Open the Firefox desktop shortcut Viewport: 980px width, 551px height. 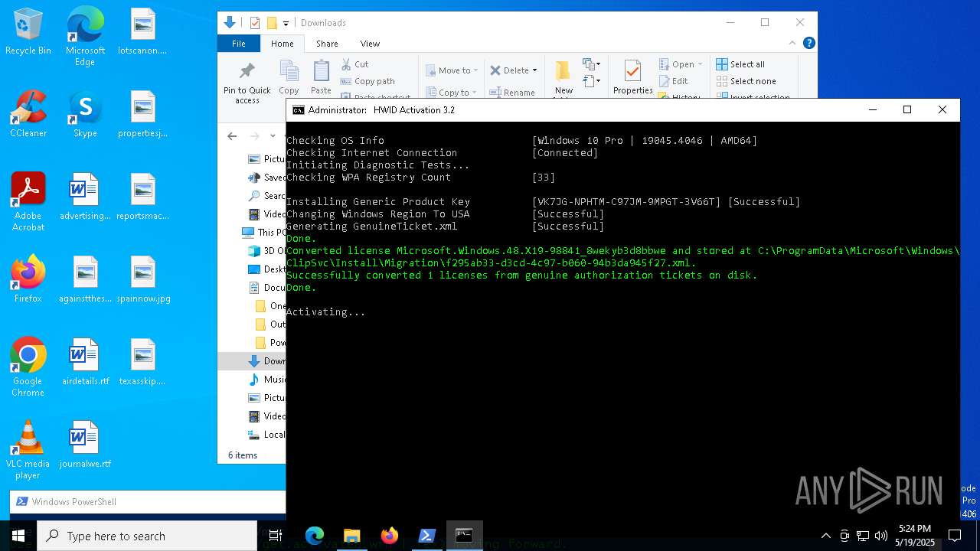(28, 279)
